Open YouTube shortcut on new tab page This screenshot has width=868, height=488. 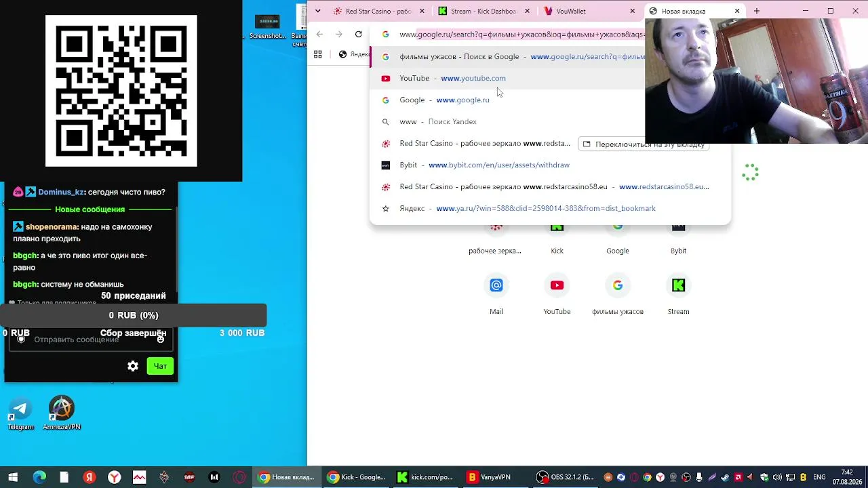click(x=557, y=294)
